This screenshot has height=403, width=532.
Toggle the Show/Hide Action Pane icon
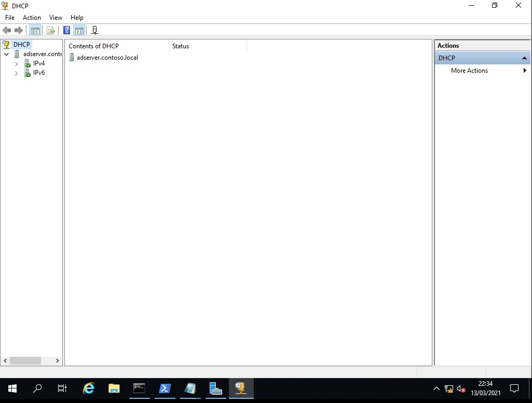coord(79,31)
